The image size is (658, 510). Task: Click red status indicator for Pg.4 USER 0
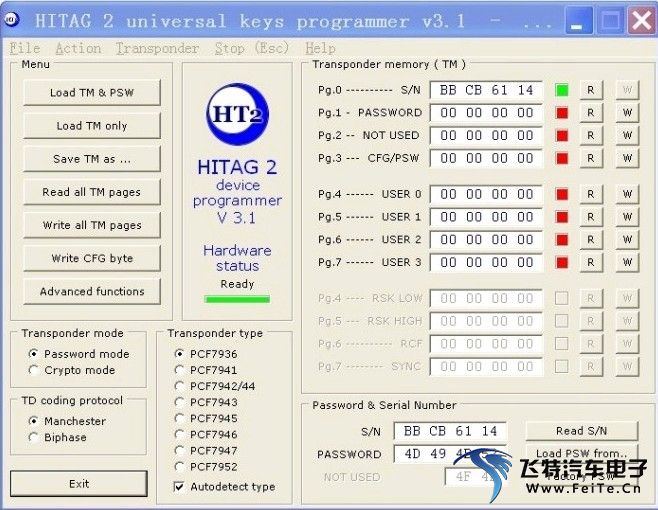point(562,194)
